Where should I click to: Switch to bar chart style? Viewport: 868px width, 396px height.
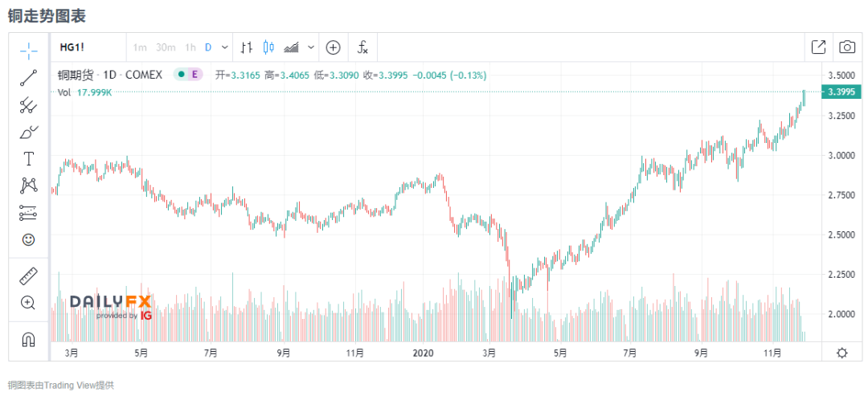tap(248, 47)
